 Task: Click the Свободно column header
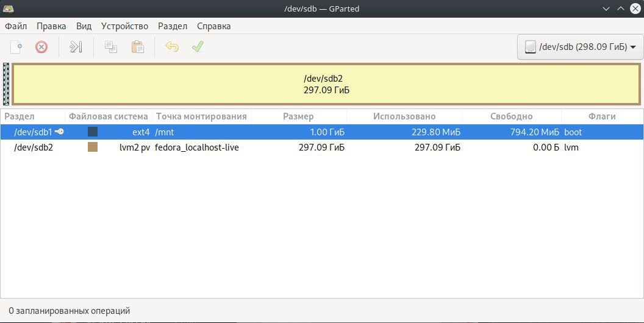click(512, 116)
